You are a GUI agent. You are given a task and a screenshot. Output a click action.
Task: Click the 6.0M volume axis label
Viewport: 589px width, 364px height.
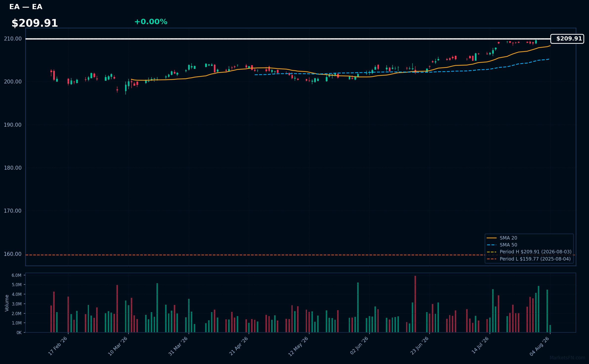coord(17,275)
